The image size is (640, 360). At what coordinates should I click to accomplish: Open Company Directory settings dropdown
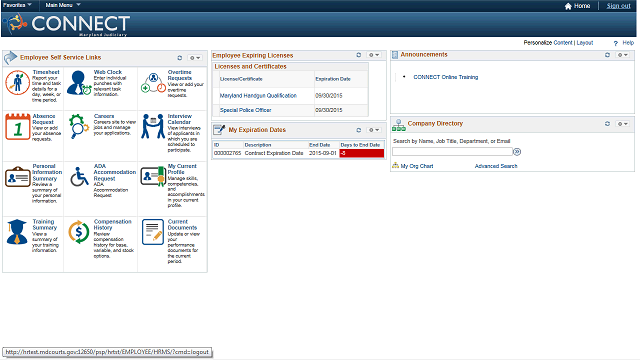623,124
